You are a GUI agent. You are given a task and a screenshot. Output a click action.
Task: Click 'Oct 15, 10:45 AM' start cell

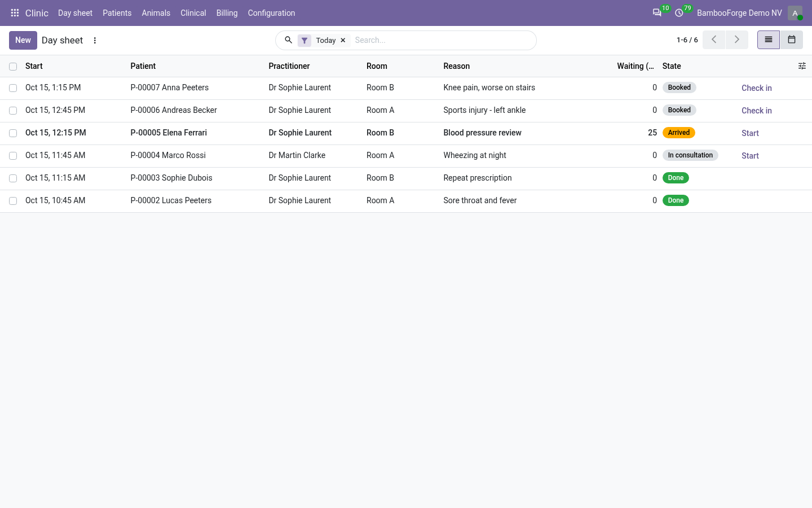(x=55, y=200)
